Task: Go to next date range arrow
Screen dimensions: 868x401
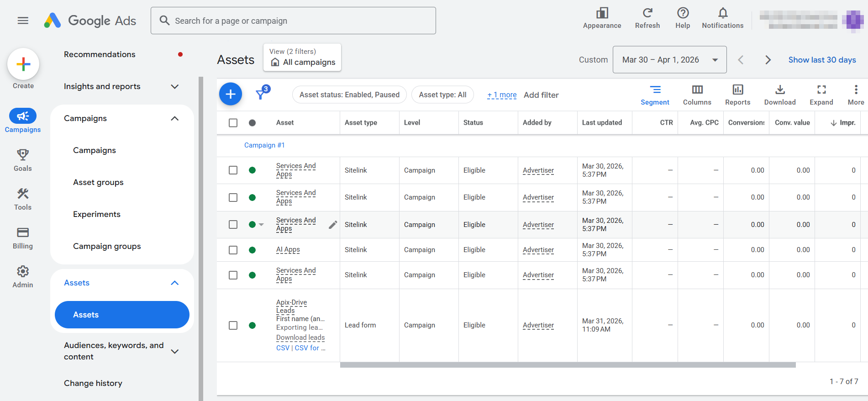Action: (768, 60)
